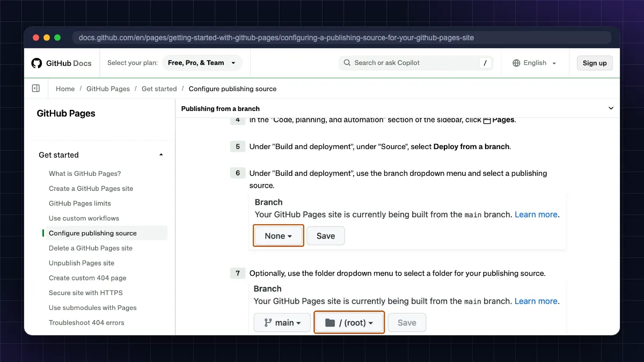Image resolution: width=644 pixels, height=362 pixels.
Task: Click the yellow minimize window dot
Action: (x=47, y=38)
